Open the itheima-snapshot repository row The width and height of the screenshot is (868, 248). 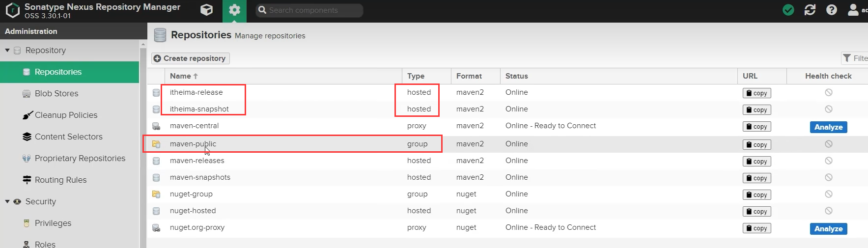click(199, 109)
